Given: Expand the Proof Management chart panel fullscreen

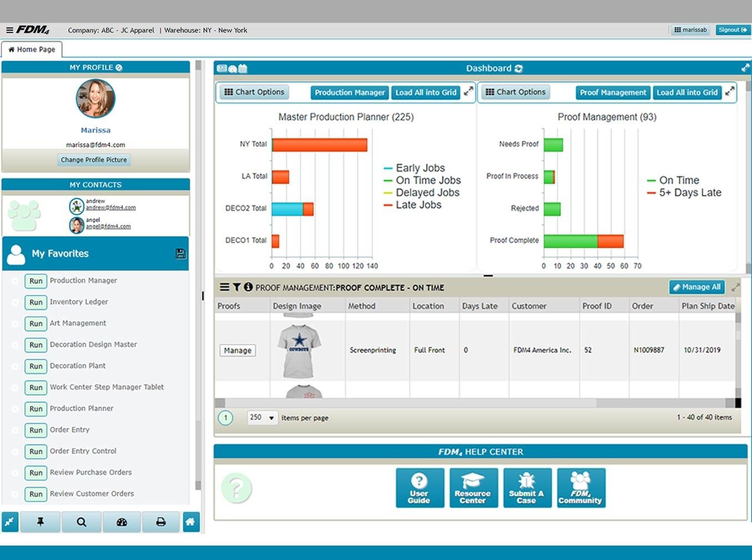Looking at the screenshot, I should 729,91.
